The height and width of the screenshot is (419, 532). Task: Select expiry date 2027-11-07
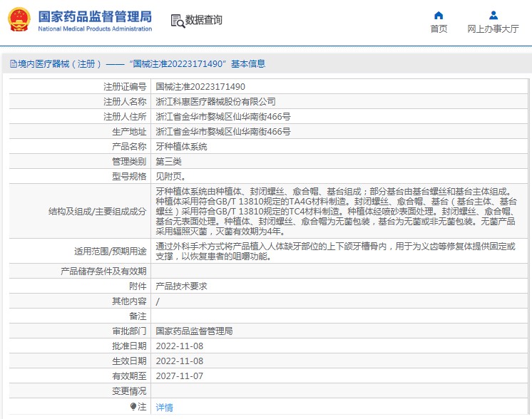pos(180,376)
